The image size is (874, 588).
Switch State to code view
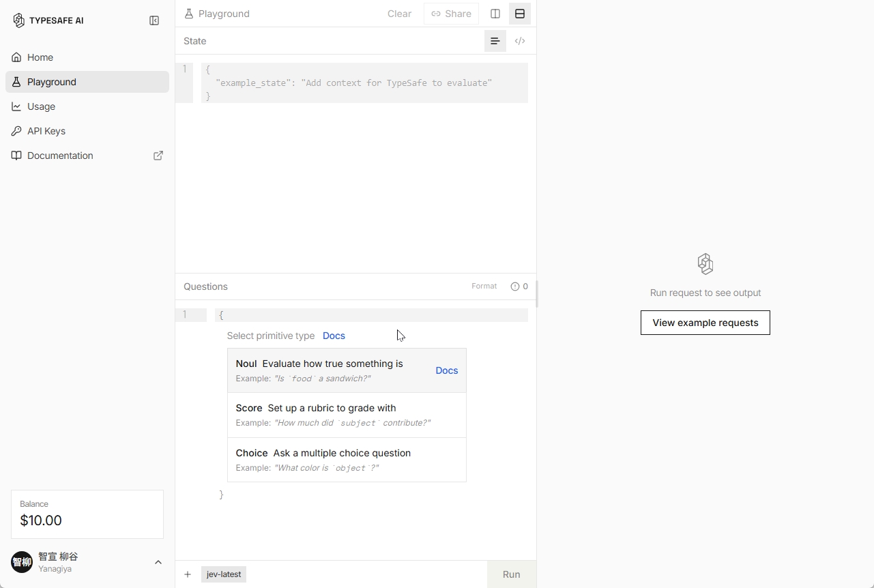click(520, 41)
